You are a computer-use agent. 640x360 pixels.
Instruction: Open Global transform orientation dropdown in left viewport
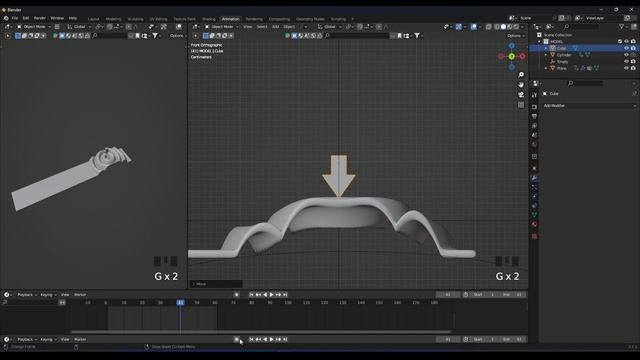click(x=79, y=27)
